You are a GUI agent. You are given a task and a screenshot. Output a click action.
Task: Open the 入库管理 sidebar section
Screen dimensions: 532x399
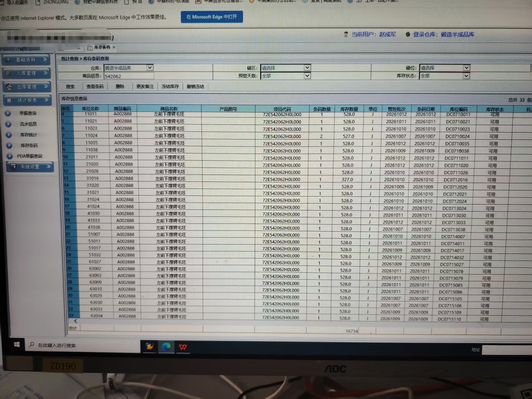(x=27, y=73)
